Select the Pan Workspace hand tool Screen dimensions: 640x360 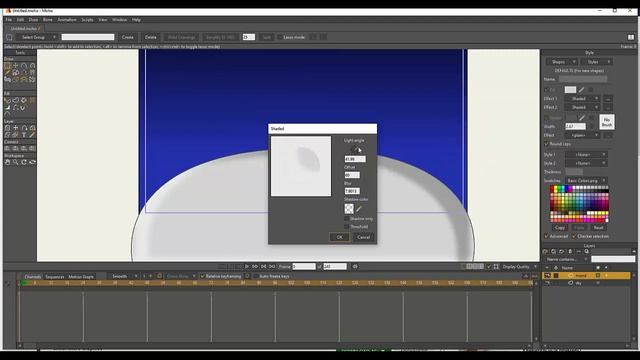[7, 162]
